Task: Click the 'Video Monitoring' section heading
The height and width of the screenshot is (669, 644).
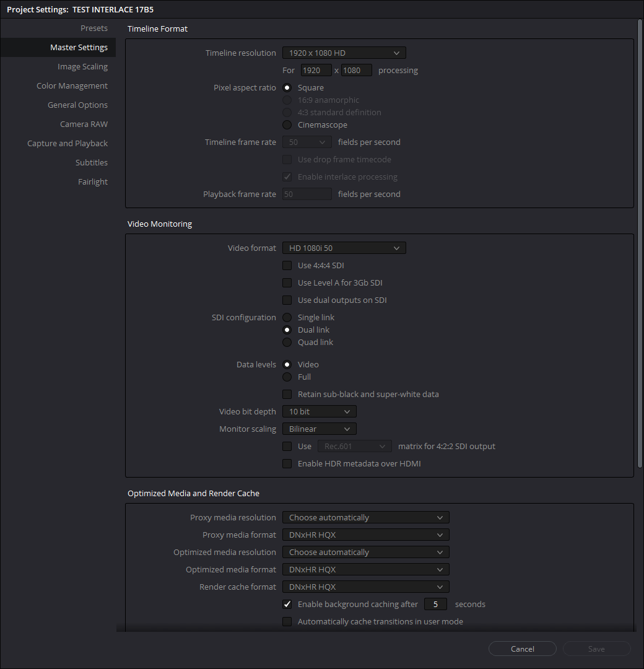Action: 160,224
